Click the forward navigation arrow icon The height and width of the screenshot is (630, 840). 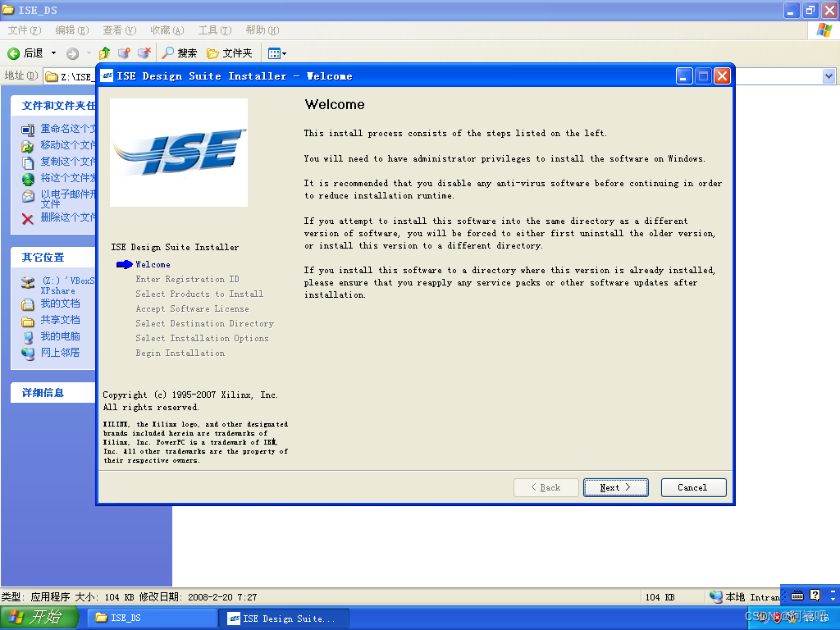[72, 53]
